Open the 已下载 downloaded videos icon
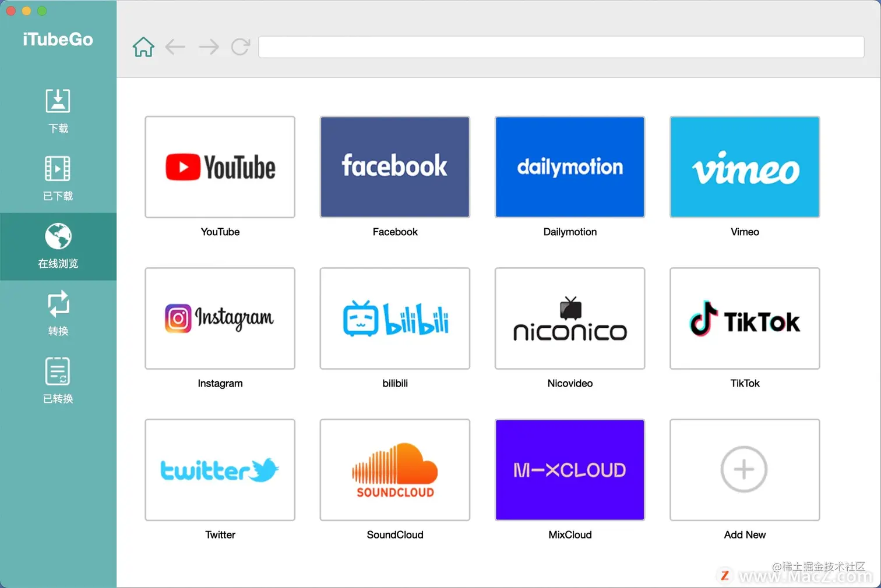Viewport: 881px width, 588px height. click(x=58, y=169)
